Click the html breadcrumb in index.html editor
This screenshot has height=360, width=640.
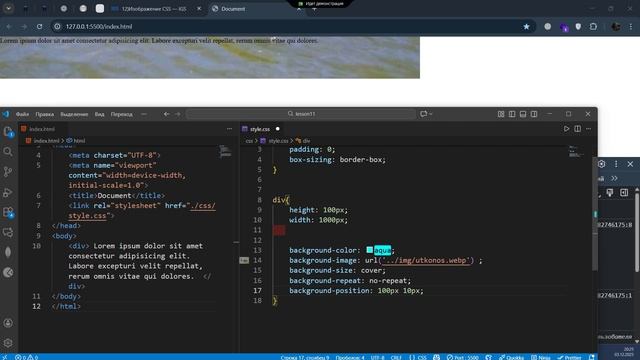[x=76, y=140]
